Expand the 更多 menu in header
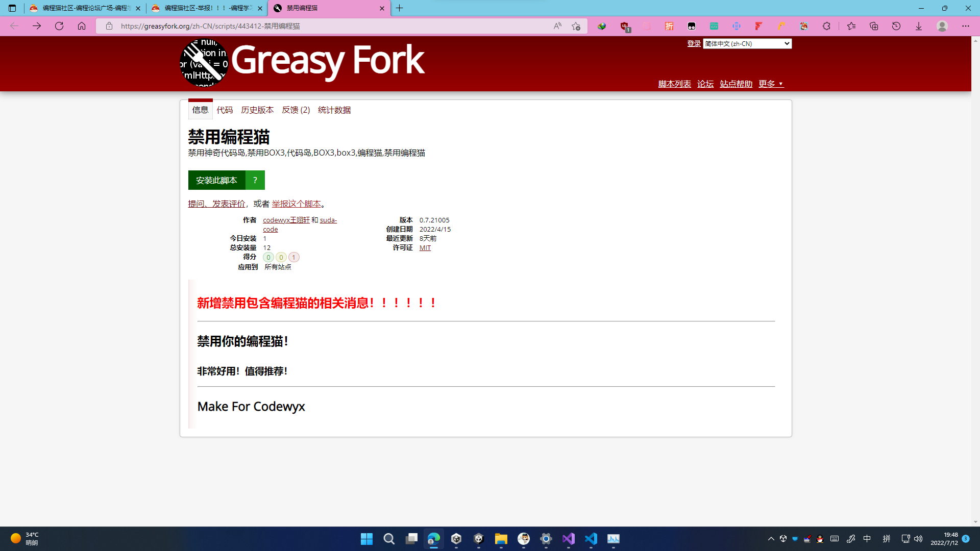Viewport: 980px width, 551px height. coord(771,84)
